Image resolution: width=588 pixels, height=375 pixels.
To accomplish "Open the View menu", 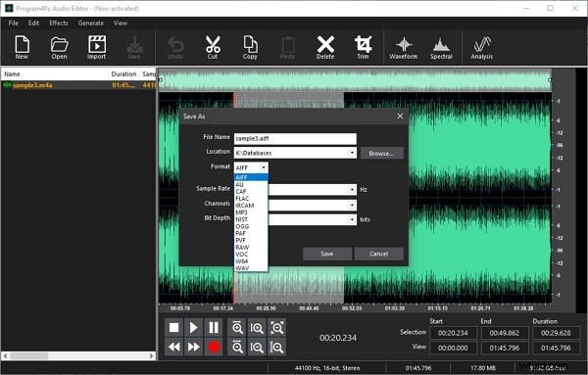I will 121,23.
